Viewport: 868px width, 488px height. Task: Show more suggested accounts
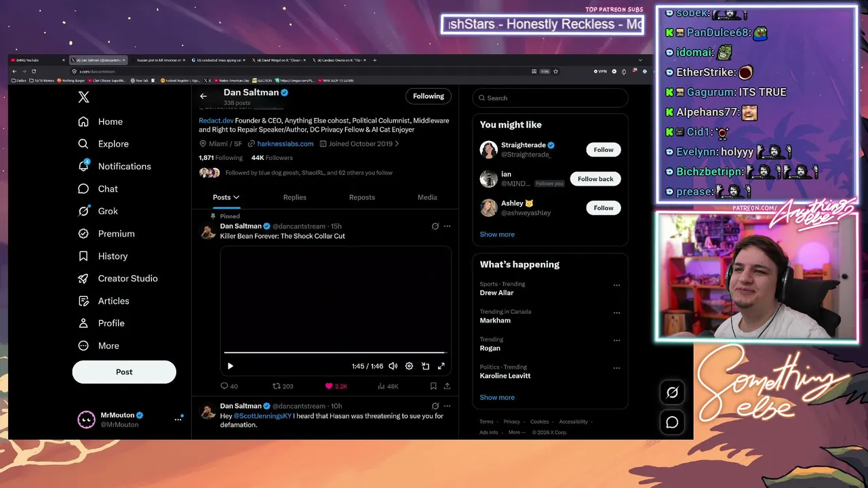click(x=497, y=235)
